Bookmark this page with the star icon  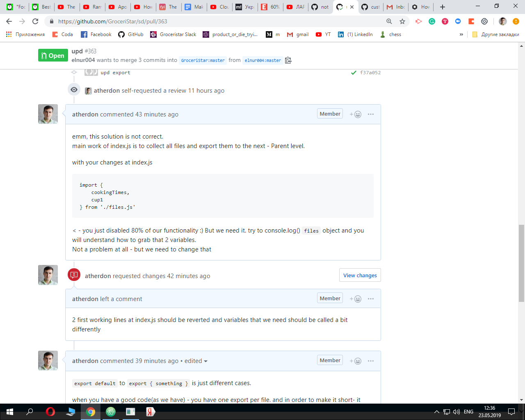[402, 21]
